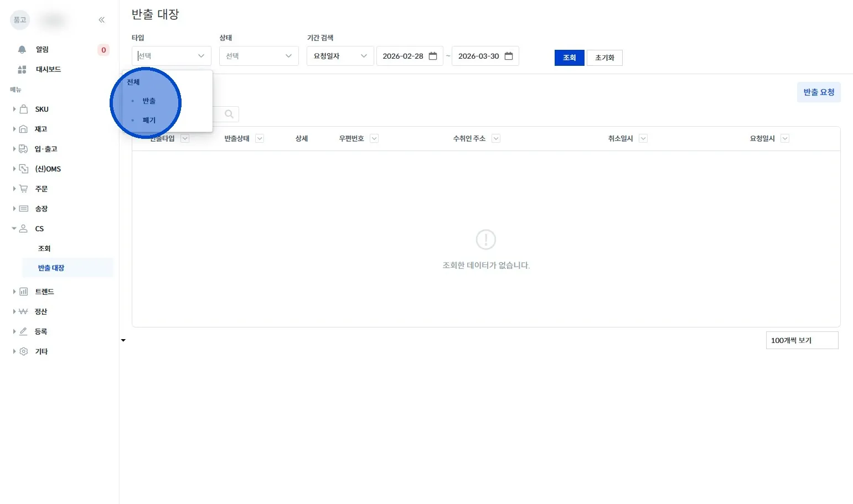Viewport: 853px width, 504px height.
Task: Expand the 송장 menu arrow
Action: coord(14,209)
